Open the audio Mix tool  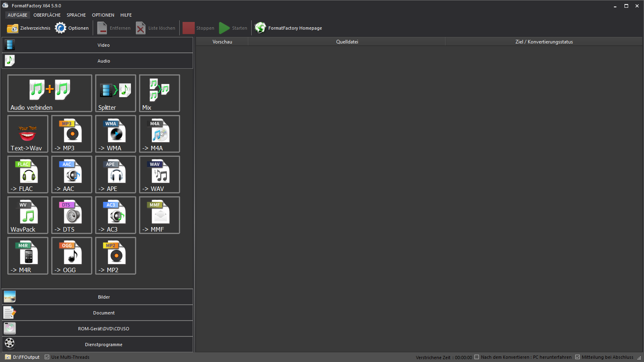pos(159,93)
